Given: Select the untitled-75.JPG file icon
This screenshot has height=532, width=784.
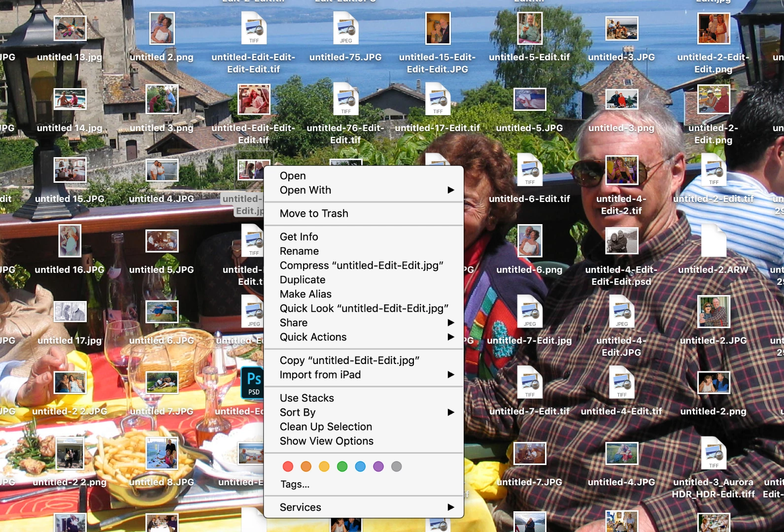Looking at the screenshot, I should pos(346,28).
